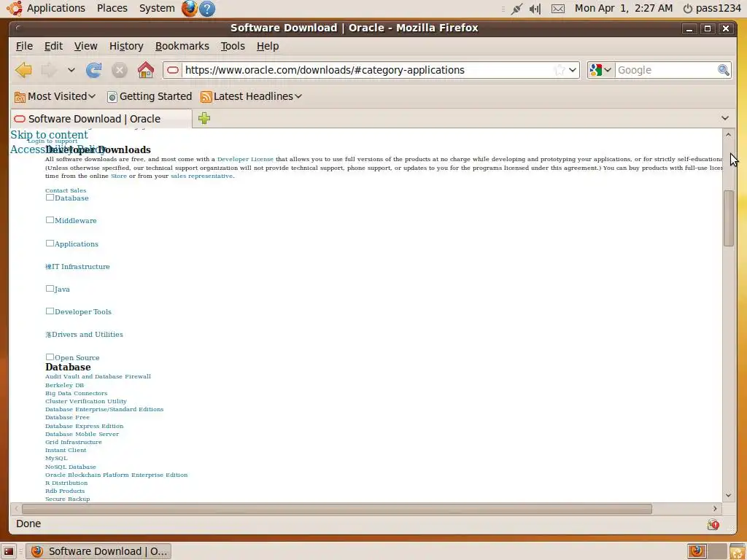Click the Getting Started page icon
This screenshot has width=747, height=560.
tap(112, 97)
